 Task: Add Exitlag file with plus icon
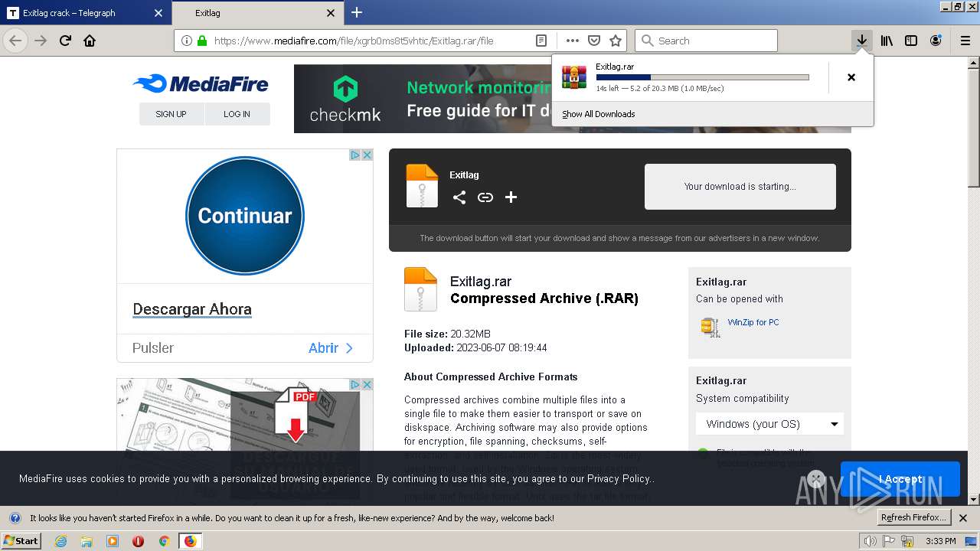pyautogui.click(x=511, y=197)
